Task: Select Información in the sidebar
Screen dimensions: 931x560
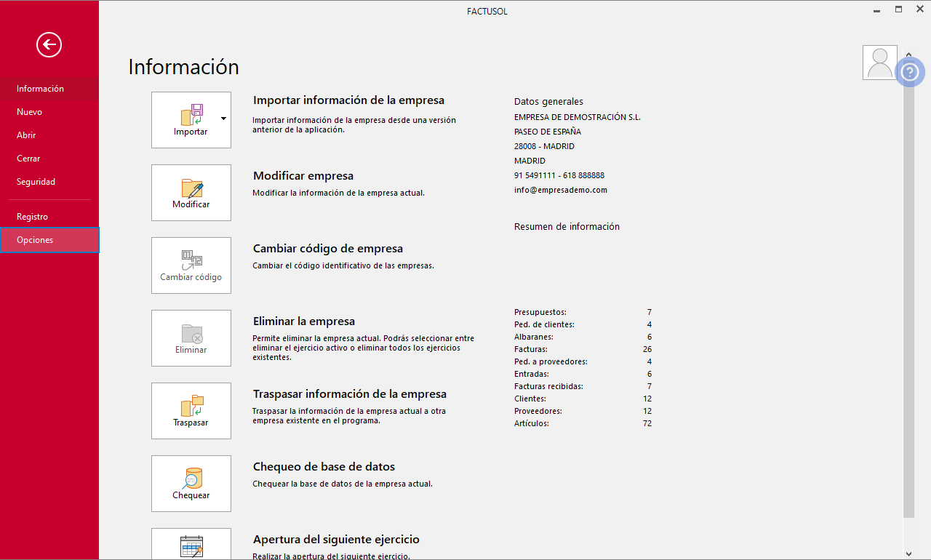Action: [x=49, y=89]
